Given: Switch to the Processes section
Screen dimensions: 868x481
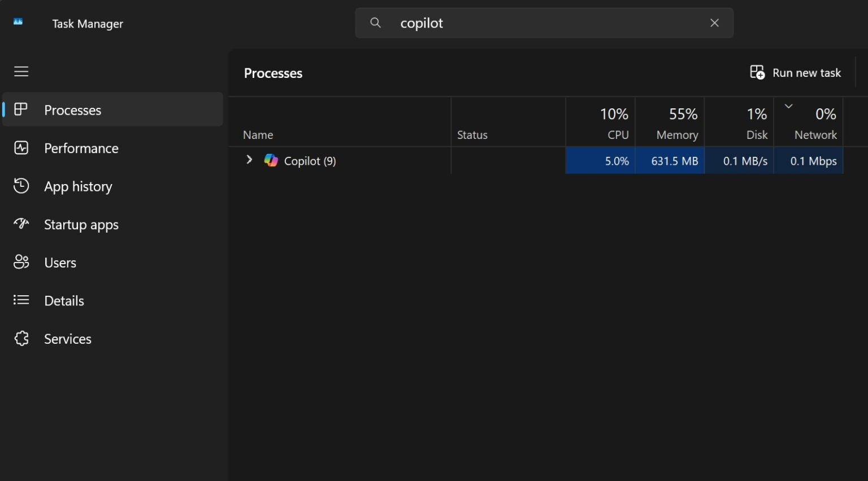Looking at the screenshot, I should (72, 110).
